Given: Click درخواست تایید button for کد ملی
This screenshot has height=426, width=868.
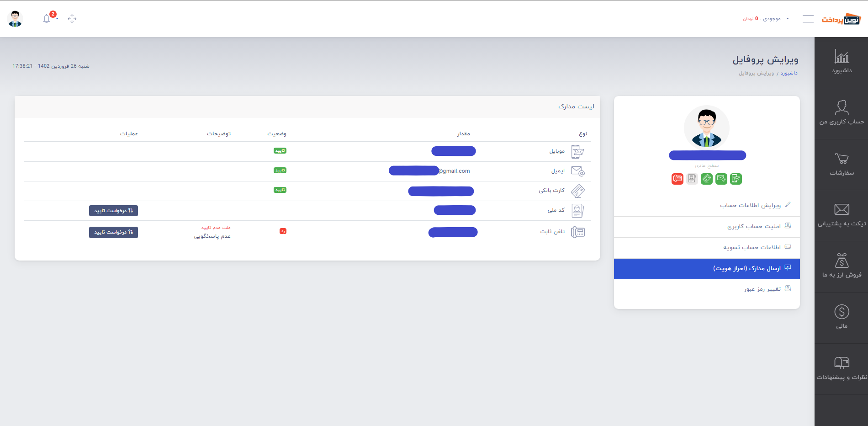Looking at the screenshot, I should 113,211.
